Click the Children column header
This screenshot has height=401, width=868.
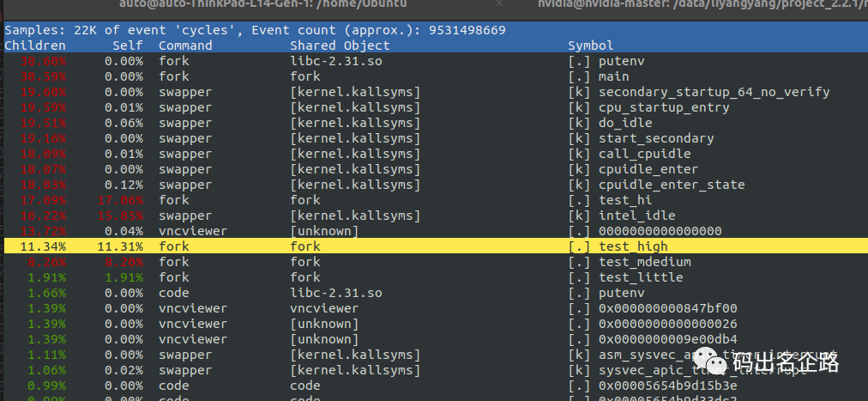point(34,46)
